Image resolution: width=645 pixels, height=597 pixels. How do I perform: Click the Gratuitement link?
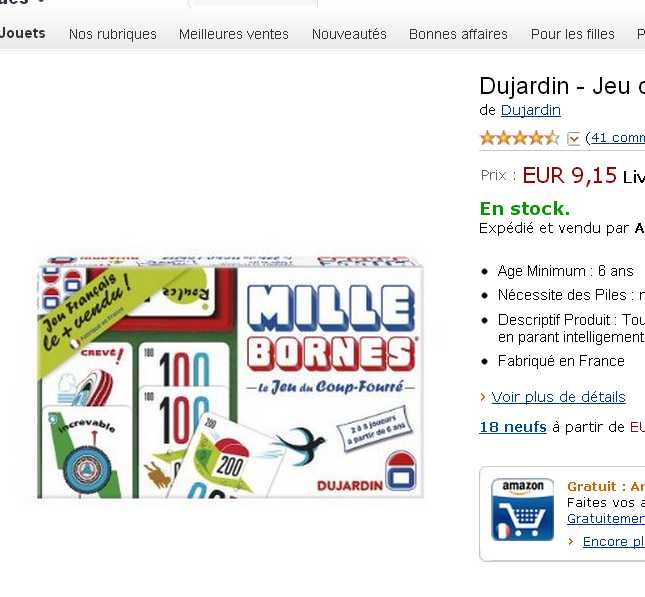606,519
